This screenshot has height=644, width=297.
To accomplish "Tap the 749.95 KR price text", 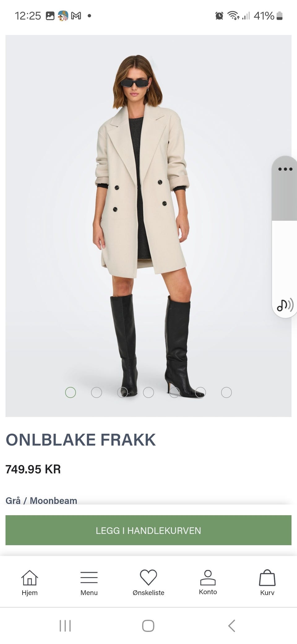I will coord(33,469).
